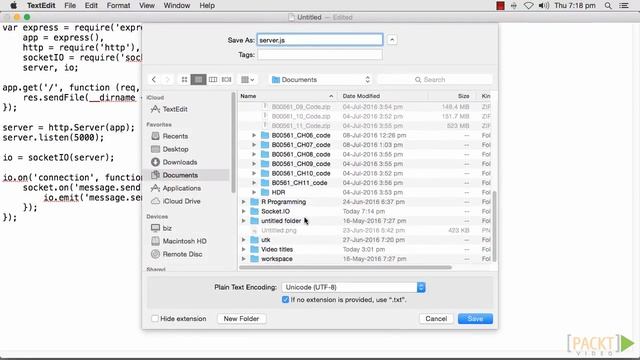Select the Socket.IO folder row

click(365, 211)
